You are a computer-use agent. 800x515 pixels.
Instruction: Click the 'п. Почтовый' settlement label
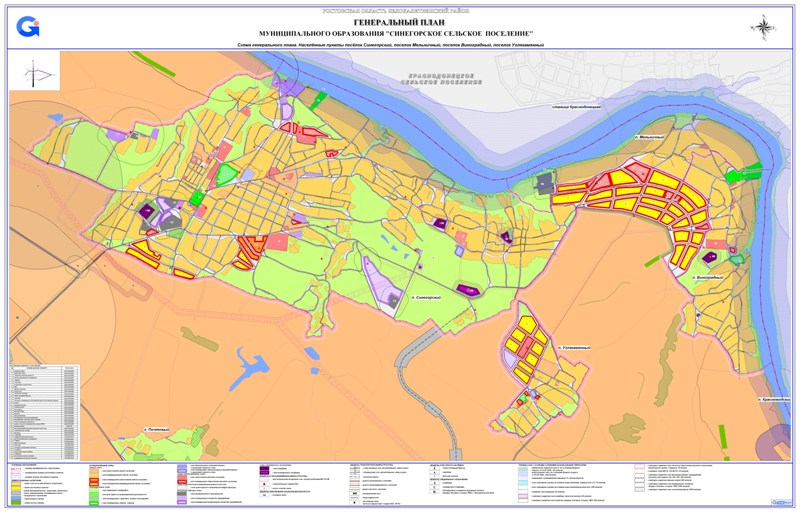(x=157, y=430)
